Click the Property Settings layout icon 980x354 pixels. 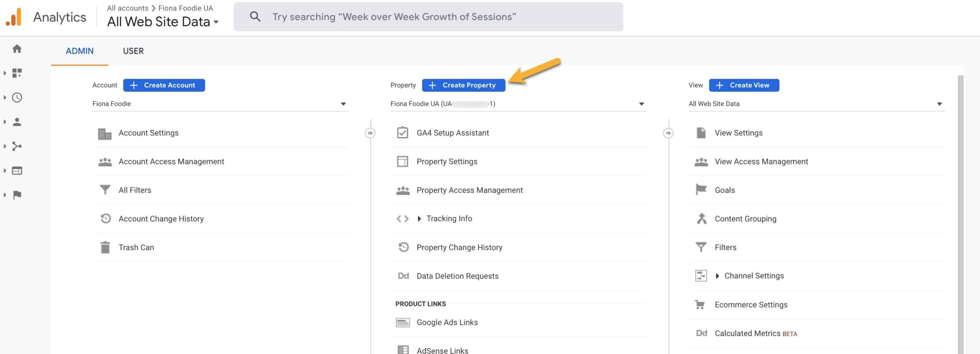click(x=402, y=161)
